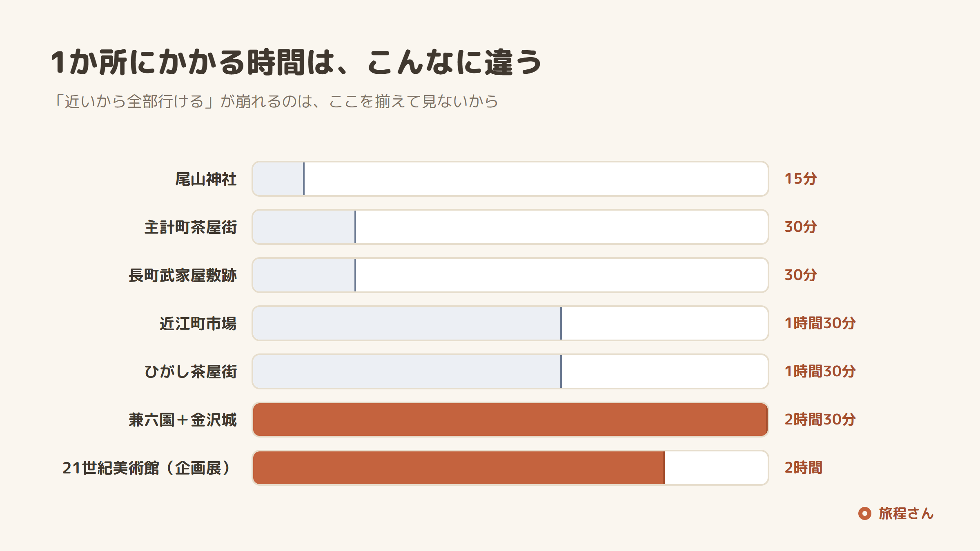Click the ひがし茶屋街 bar end marker
This screenshot has height=551, width=980.
coord(561,371)
